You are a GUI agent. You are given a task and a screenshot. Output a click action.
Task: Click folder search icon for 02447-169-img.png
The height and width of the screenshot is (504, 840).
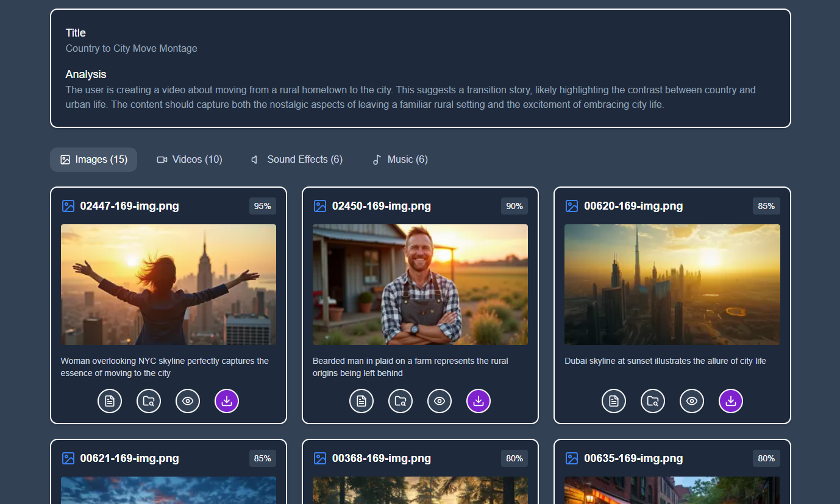[149, 401]
